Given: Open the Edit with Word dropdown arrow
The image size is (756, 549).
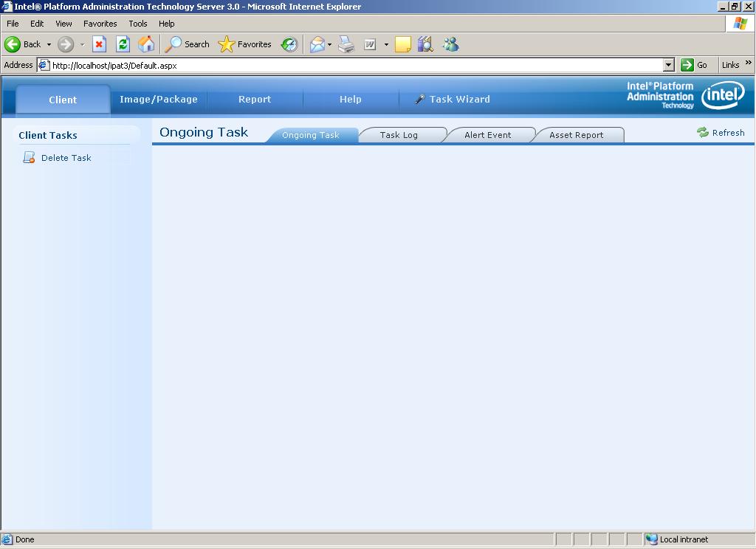Looking at the screenshot, I should coord(386,44).
